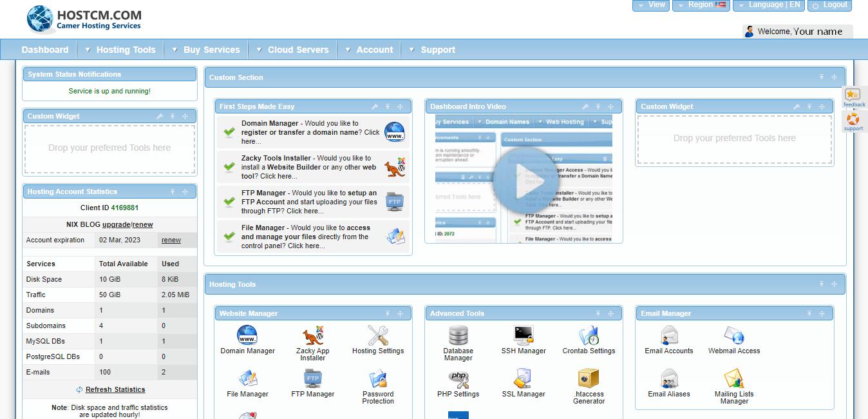
Task: Launch Zacky App Installer icon
Action: click(x=313, y=335)
